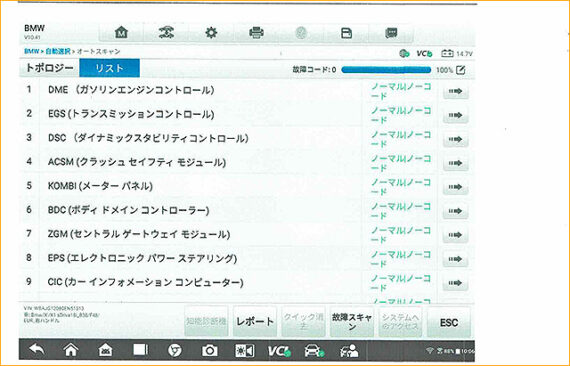
Task: Open the message log icon in toolbar
Action: point(391,33)
